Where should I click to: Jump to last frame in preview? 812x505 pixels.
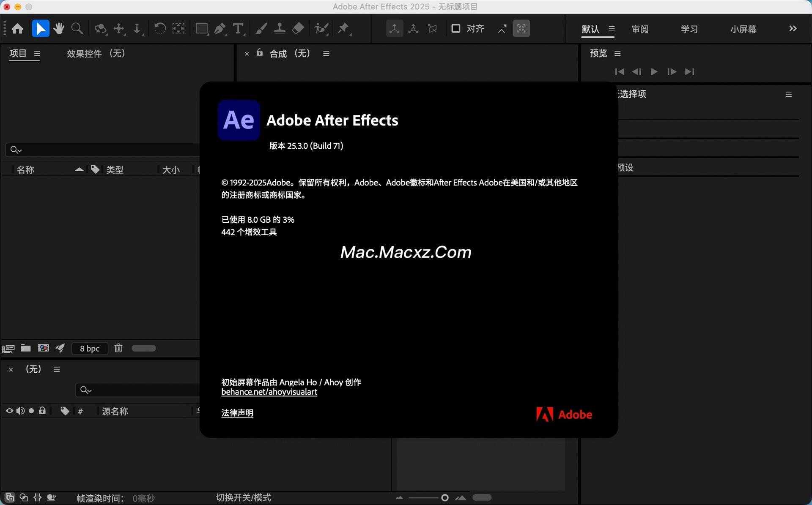pyautogui.click(x=690, y=71)
